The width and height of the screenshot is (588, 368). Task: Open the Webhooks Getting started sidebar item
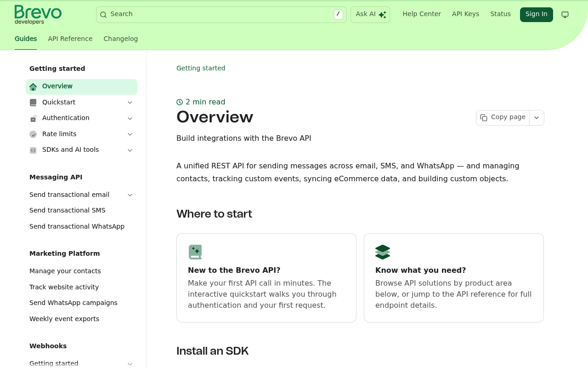point(81,363)
